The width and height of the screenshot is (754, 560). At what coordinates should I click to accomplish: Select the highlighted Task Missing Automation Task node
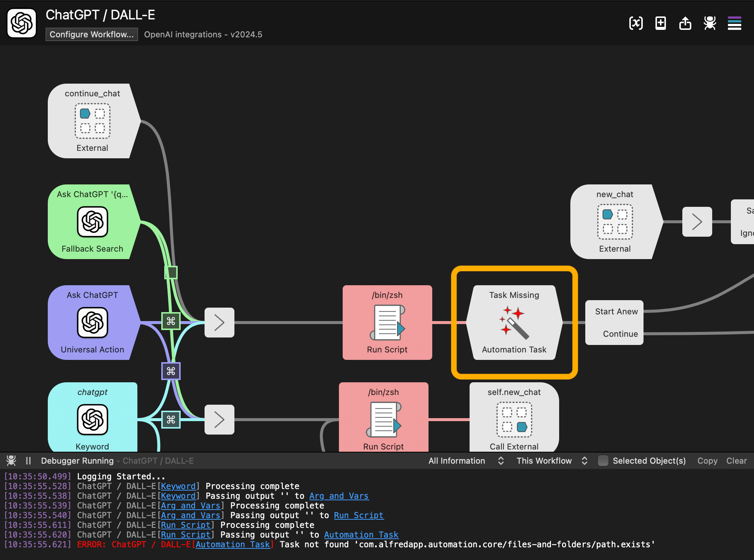tap(514, 323)
